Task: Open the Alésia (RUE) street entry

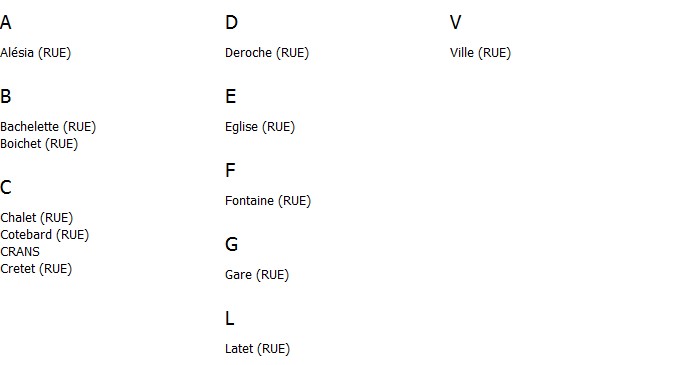Action: click(x=35, y=53)
